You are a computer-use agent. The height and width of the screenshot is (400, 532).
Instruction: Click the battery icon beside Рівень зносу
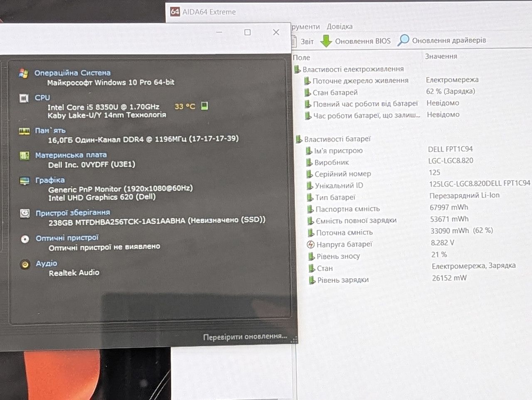312,257
